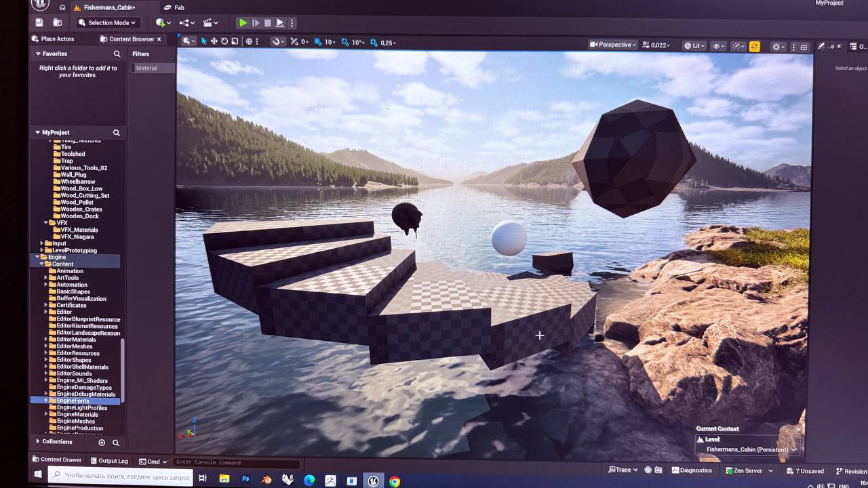
Task: Search the Favorites section magnifier icon
Action: coord(117,54)
